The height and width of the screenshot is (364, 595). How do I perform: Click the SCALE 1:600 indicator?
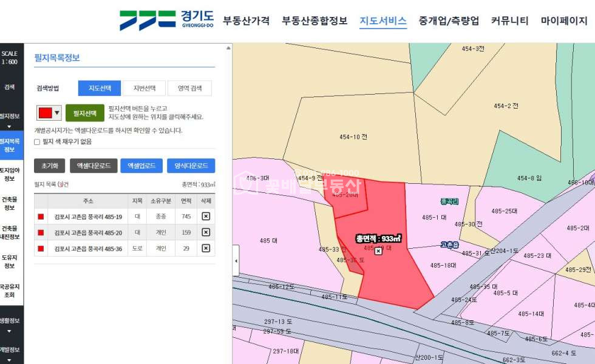pos(10,58)
